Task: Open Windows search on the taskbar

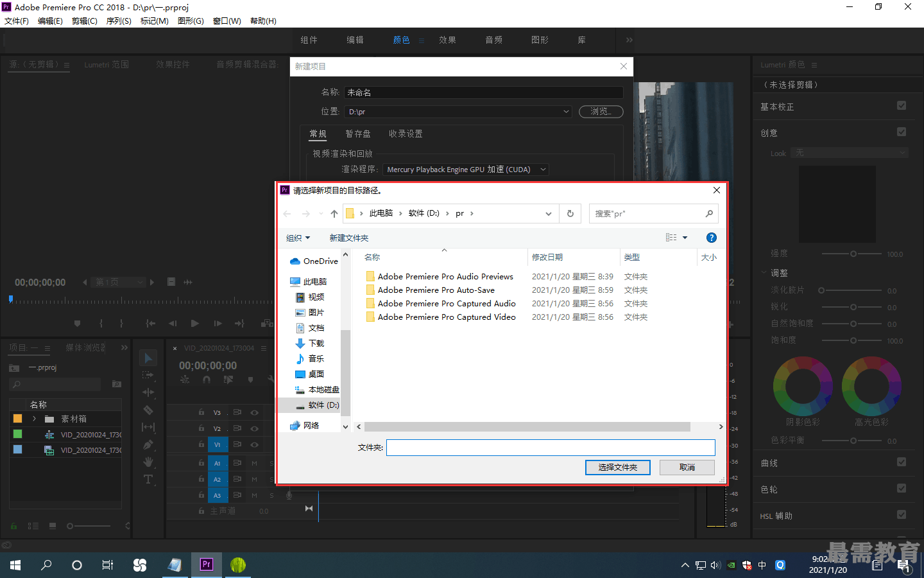Action: (x=46, y=565)
